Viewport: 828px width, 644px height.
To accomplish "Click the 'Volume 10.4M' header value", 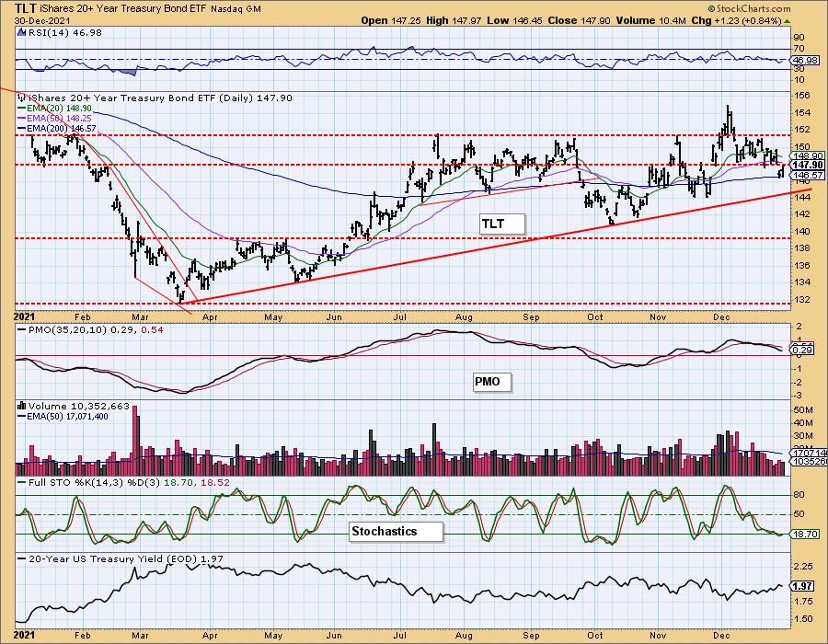I will point(650,20).
